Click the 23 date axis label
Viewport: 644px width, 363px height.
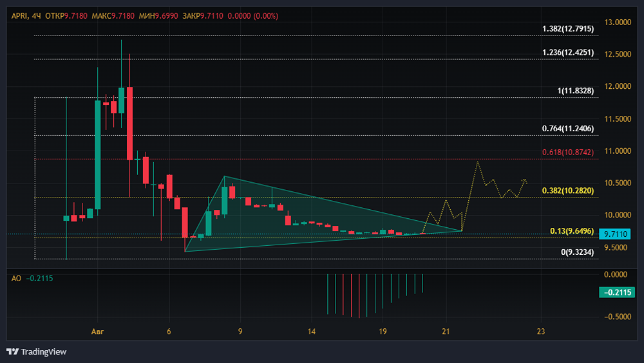[541, 331]
